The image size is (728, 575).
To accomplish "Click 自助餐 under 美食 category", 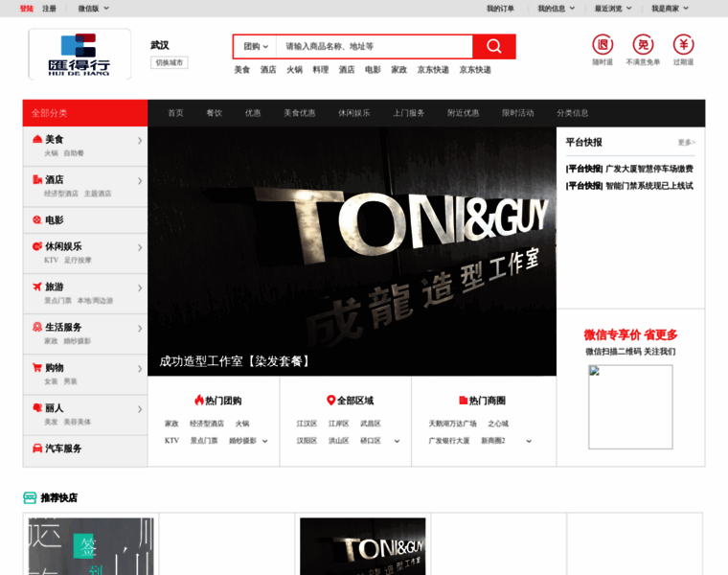I will point(74,152).
